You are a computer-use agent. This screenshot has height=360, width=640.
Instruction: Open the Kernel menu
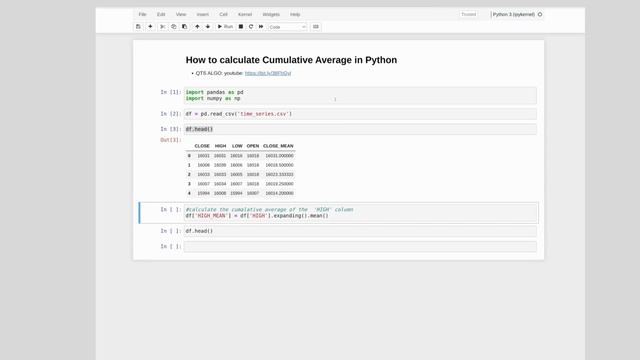pos(245,14)
